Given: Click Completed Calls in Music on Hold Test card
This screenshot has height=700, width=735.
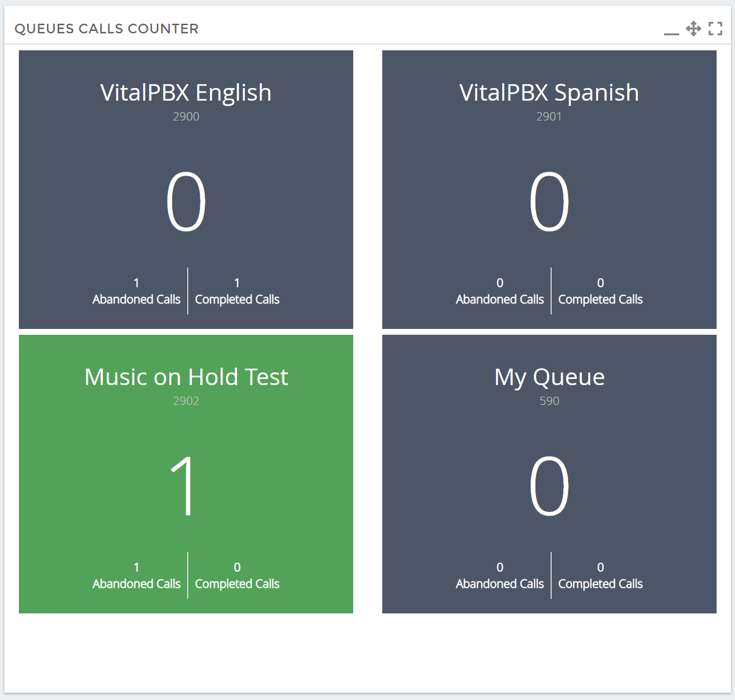Looking at the screenshot, I should [x=237, y=584].
